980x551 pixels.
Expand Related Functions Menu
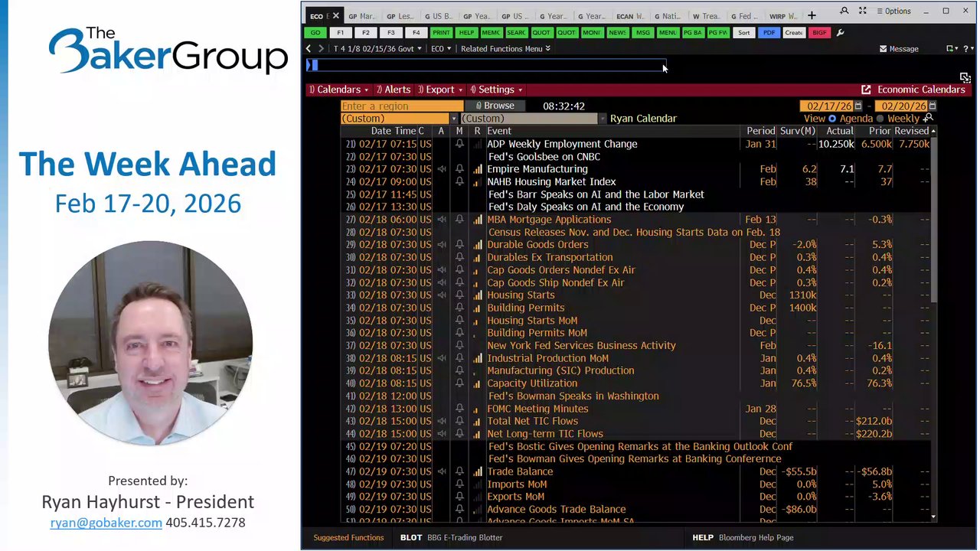click(505, 49)
